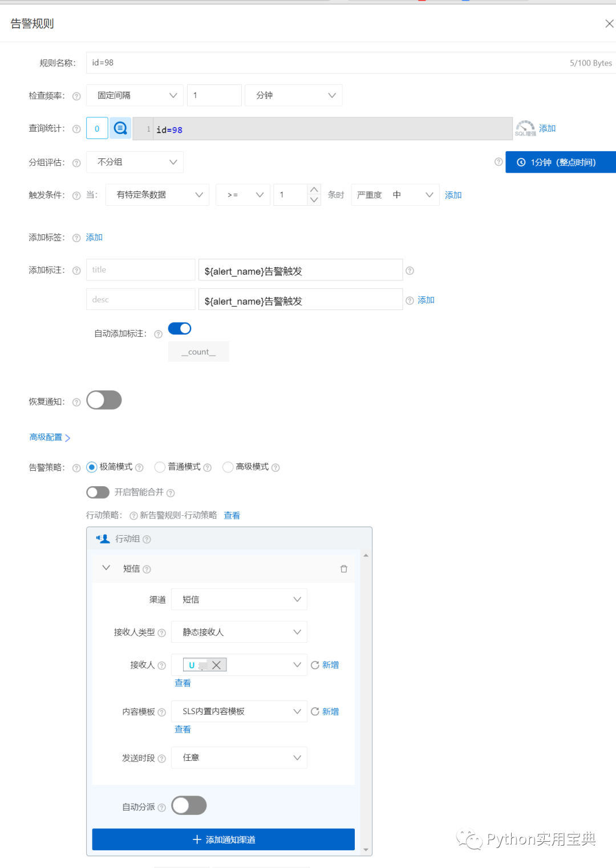Collapse the 短信 channel section chevron
Screen dimensions: 616x868
(x=106, y=568)
